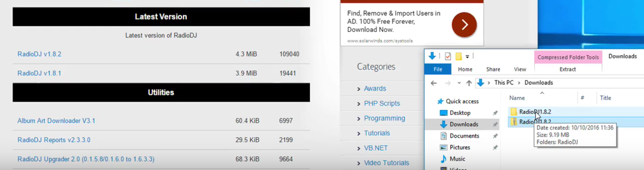Click the chevron beside Video Tutorials
The image size is (644, 170).
(359, 164)
